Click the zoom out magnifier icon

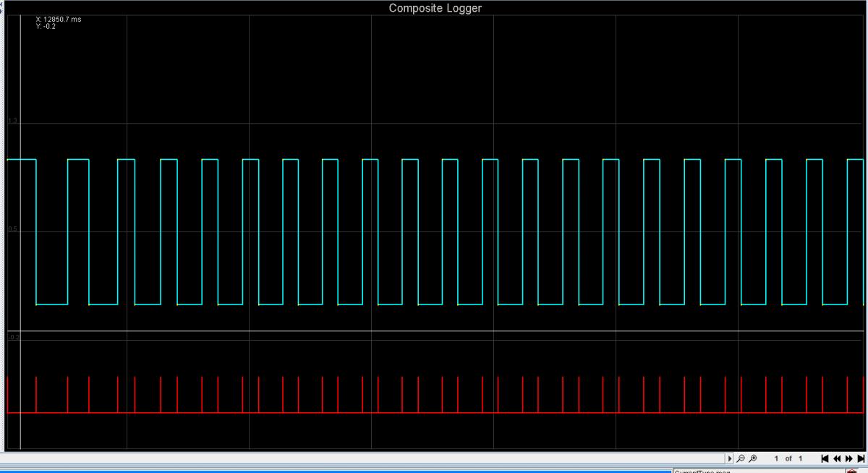pos(741,459)
